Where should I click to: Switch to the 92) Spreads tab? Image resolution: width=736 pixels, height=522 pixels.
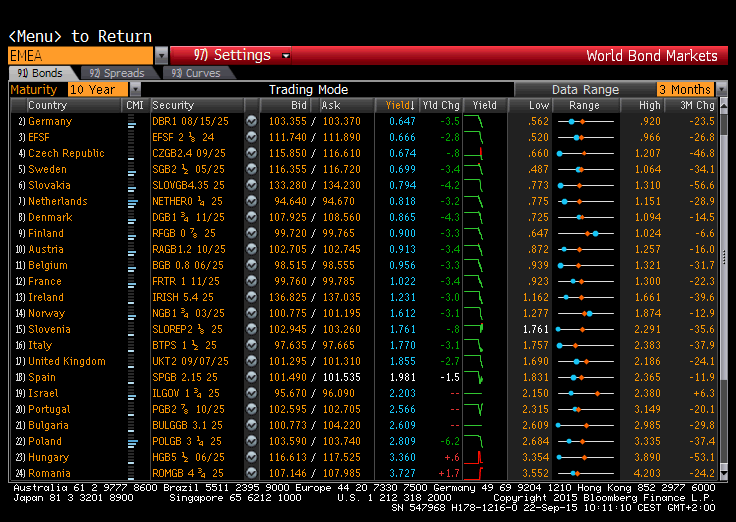(117, 73)
